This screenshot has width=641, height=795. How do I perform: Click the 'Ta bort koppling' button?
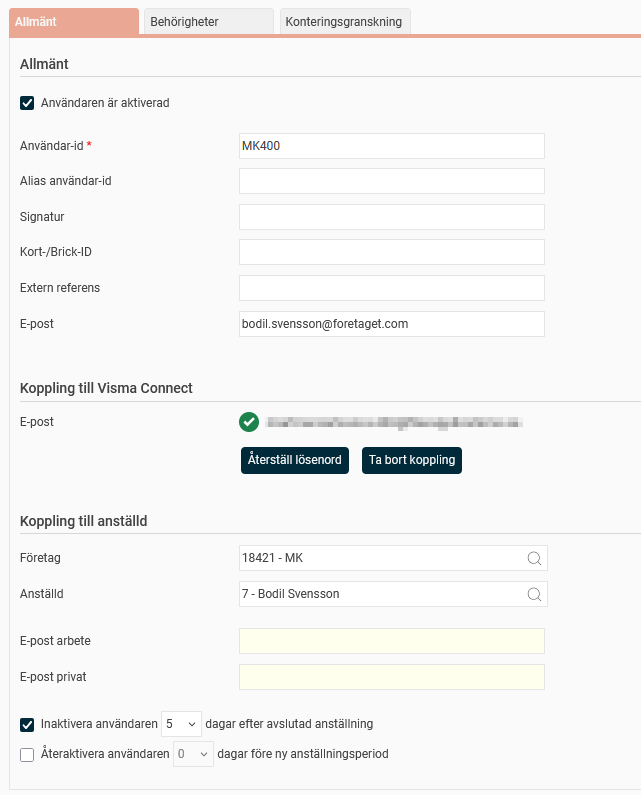tap(412, 460)
